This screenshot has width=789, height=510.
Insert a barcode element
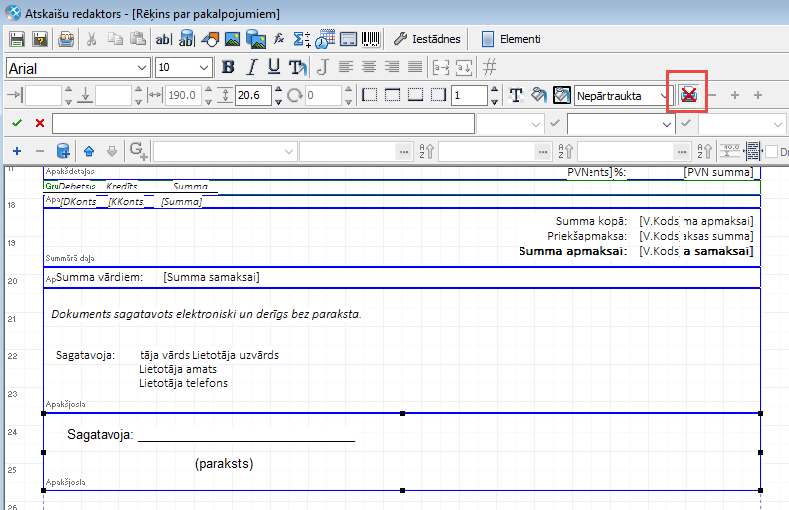coord(370,39)
